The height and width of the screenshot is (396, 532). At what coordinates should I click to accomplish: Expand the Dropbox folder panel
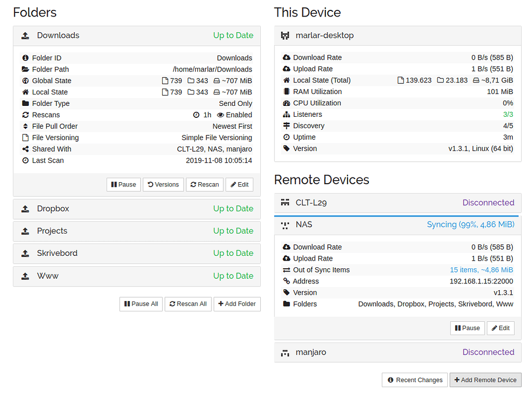pyautogui.click(x=137, y=209)
